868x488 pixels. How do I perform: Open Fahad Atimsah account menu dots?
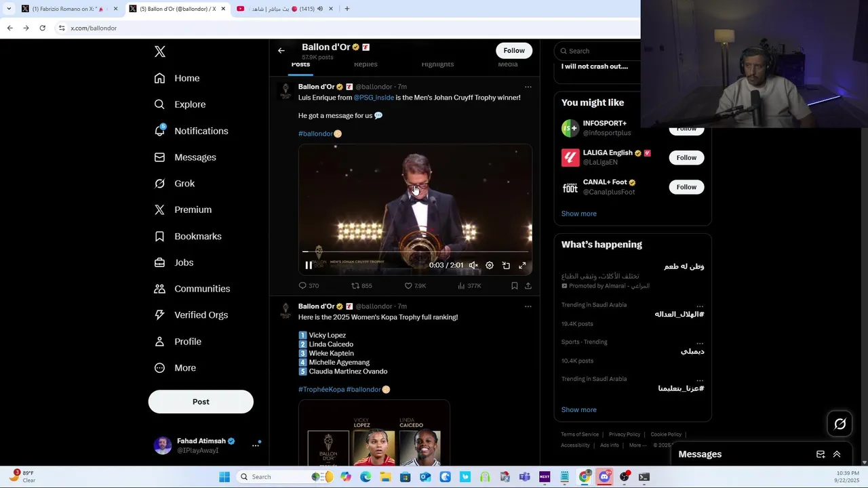[x=256, y=445]
